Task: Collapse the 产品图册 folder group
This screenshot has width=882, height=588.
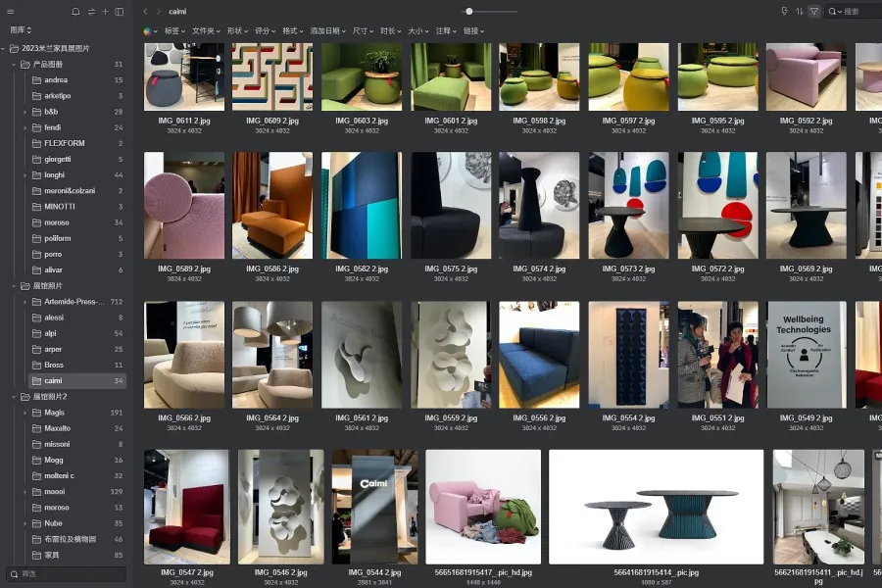Action: (14, 64)
